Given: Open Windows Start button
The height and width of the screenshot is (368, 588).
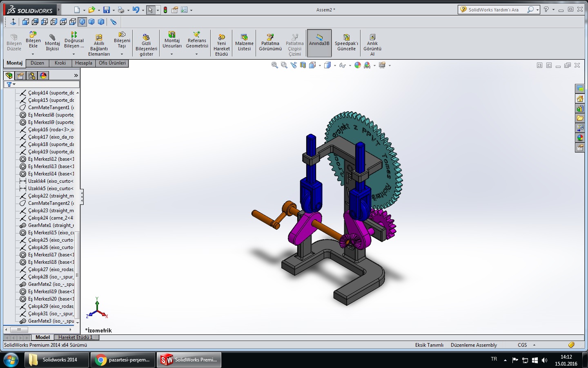Looking at the screenshot, I should click(x=11, y=360).
